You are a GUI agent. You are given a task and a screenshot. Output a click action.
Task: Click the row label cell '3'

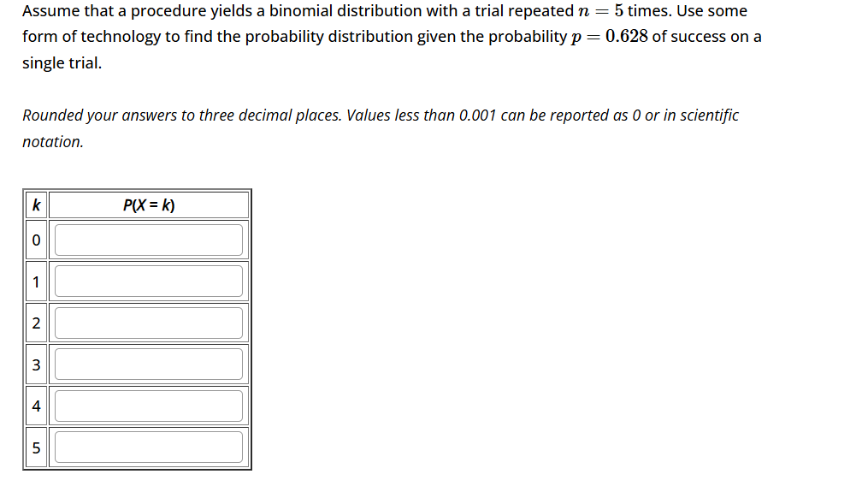(x=35, y=365)
